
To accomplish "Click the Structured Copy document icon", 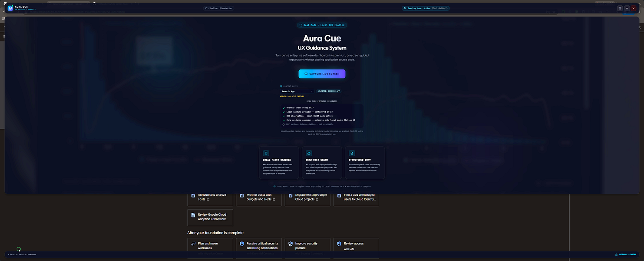I will coord(352,153).
